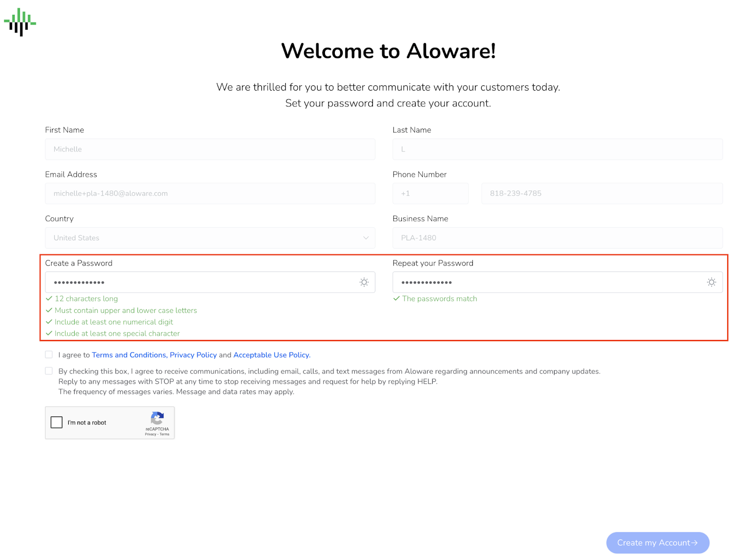Check the receive communications consent box

(x=49, y=371)
